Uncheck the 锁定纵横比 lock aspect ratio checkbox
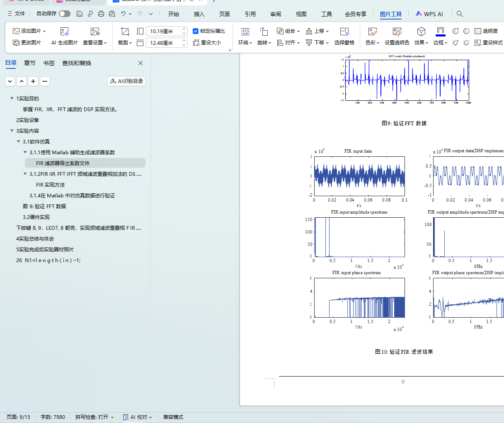The width and height of the screenshot is (504, 423). (196, 31)
